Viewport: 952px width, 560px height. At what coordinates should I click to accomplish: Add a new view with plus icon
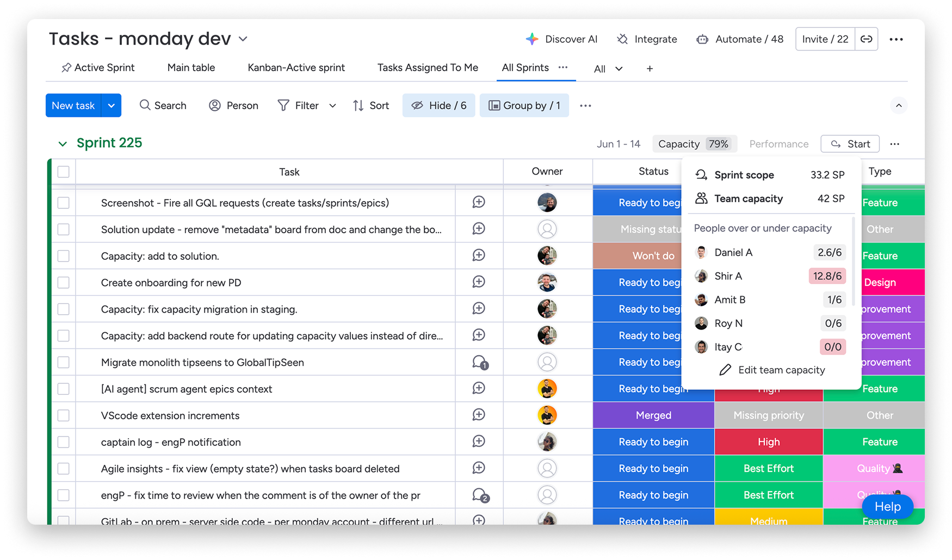(x=650, y=69)
